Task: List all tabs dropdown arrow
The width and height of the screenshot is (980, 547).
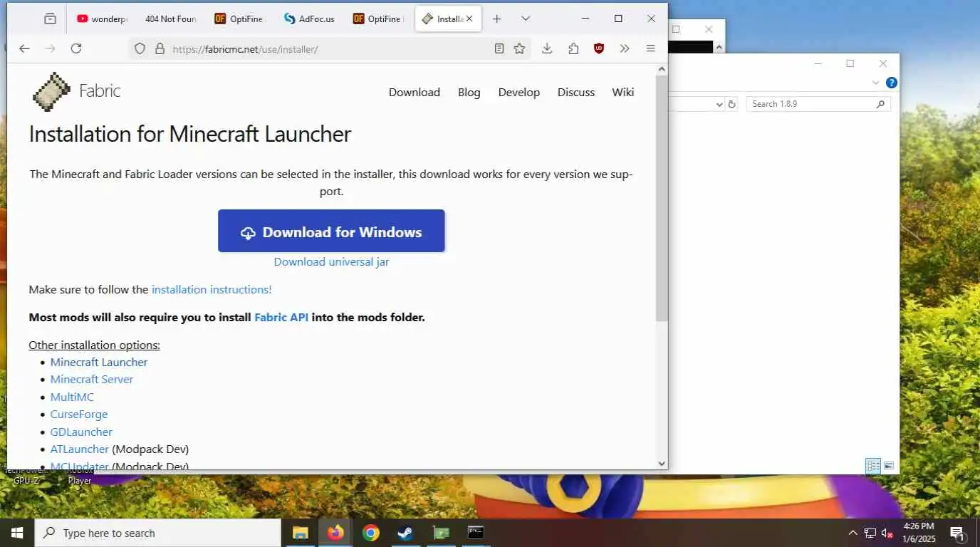Action: coord(526,19)
